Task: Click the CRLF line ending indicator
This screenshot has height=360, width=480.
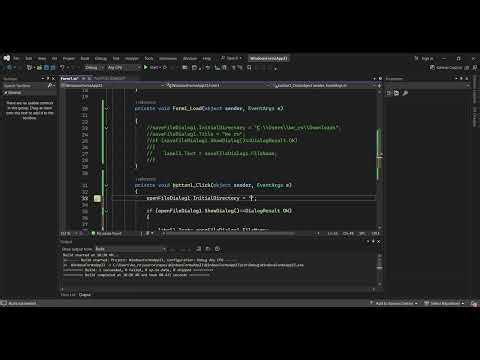Action: point(376,234)
